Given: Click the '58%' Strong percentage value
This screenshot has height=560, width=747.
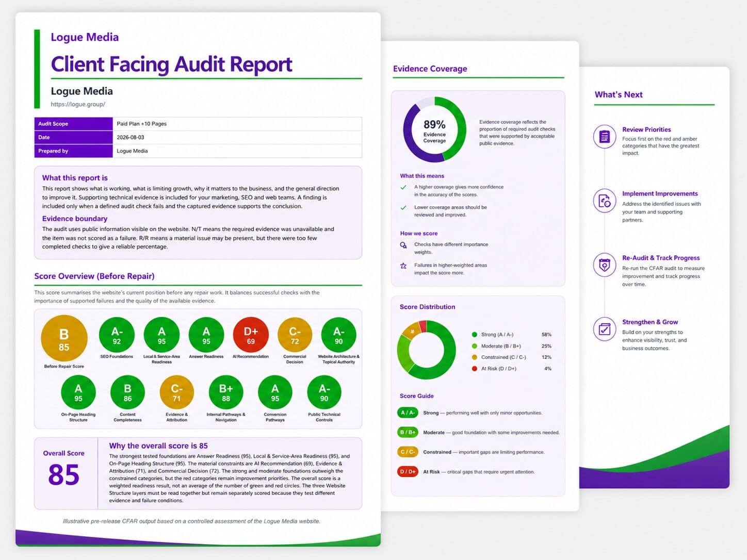Looking at the screenshot, I should (546, 335).
